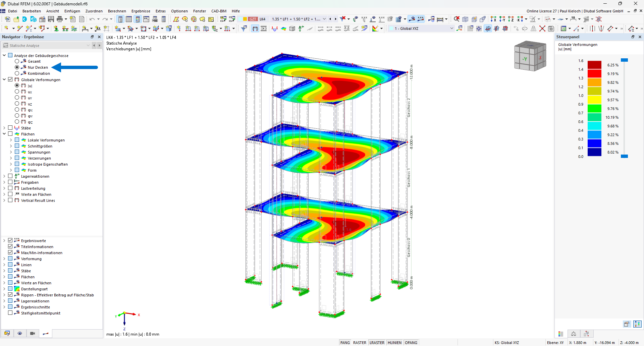Click 'FANG' in the status bar
This screenshot has height=346, width=644.
tap(345, 342)
